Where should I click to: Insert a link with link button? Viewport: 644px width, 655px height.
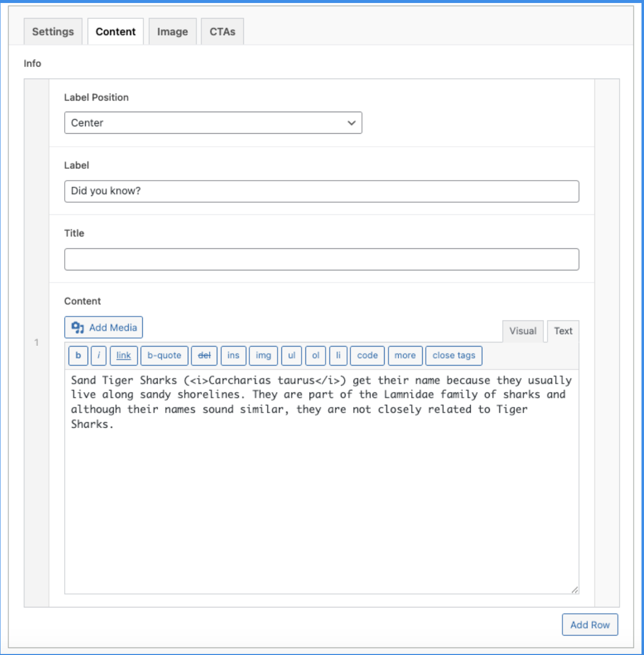[x=124, y=356]
